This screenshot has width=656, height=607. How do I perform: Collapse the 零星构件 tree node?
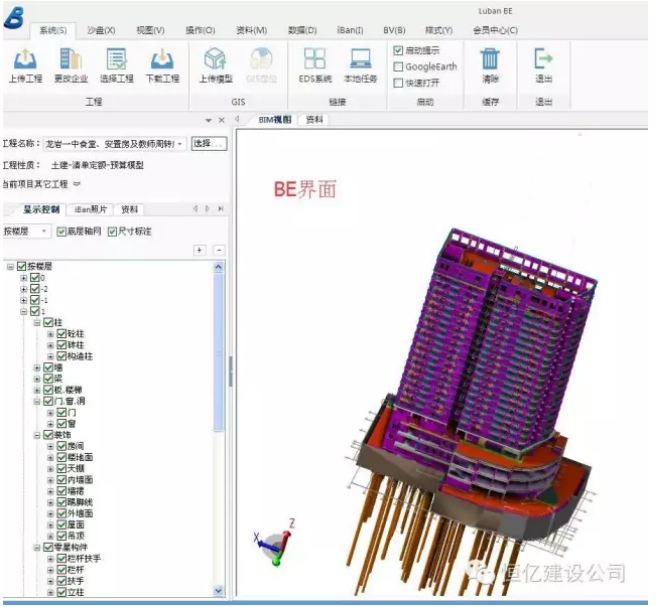point(37,547)
